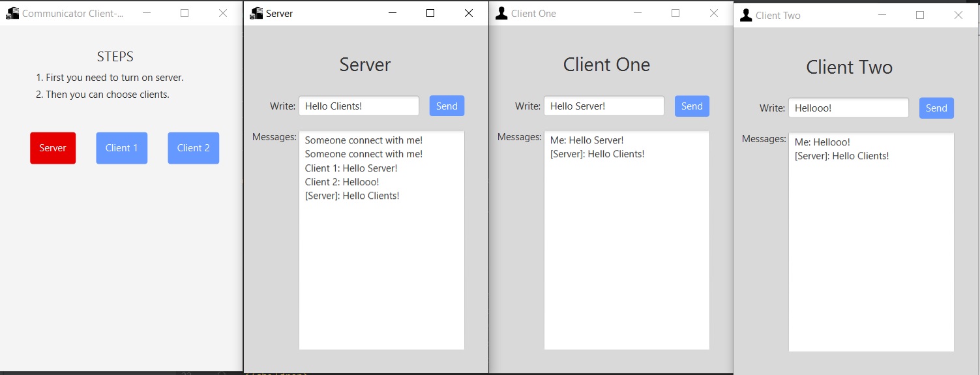
Task: Click the 'Write:' label in Server window
Action: point(283,106)
